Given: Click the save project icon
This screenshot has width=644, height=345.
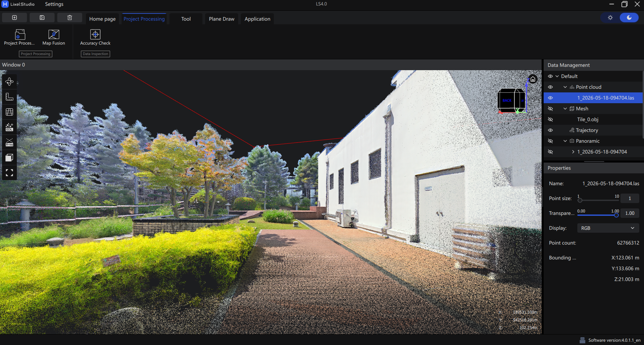Looking at the screenshot, I should pos(42,18).
